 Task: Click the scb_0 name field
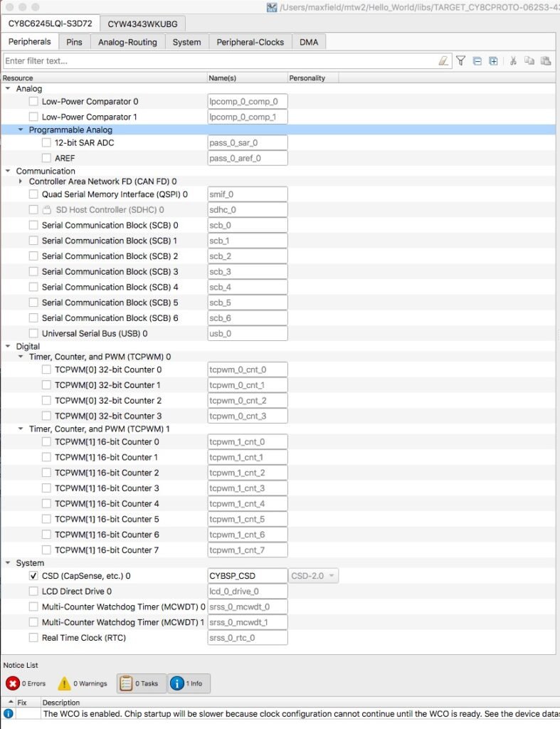pos(247,225)
